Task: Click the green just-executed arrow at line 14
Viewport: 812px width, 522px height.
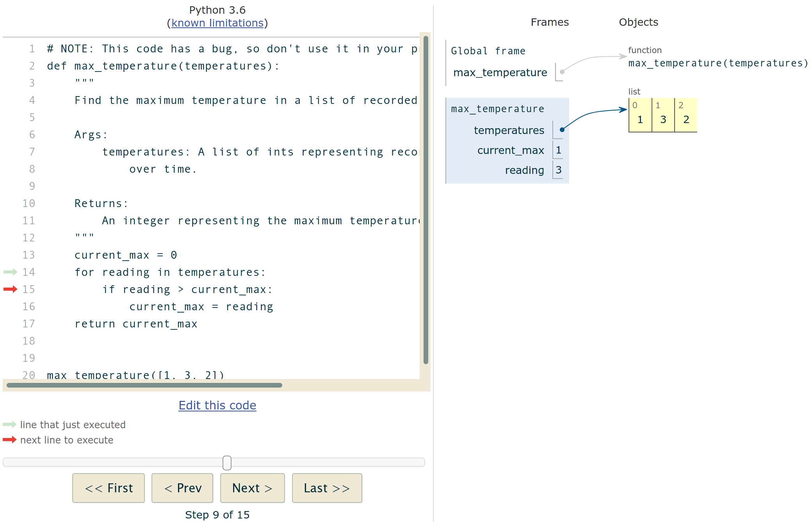Action: coord(11,272)
